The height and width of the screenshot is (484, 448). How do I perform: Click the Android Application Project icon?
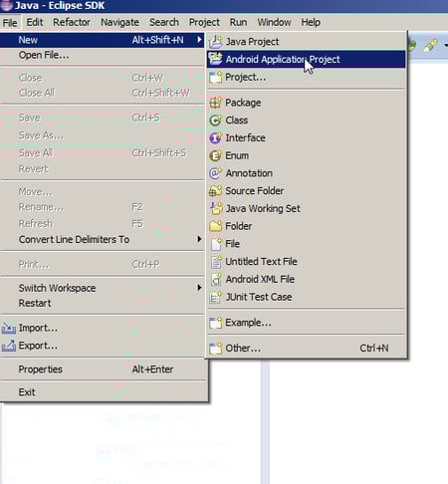point(216,59)
